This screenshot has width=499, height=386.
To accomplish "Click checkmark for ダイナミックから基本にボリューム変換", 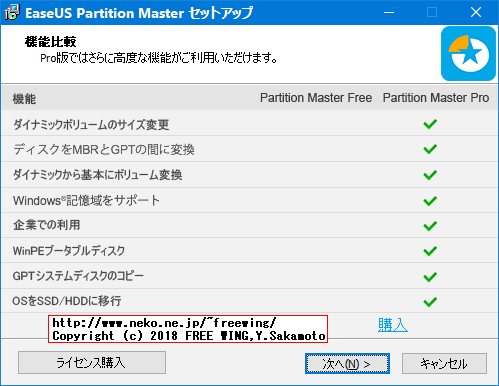I will click(x=430, y=175).
